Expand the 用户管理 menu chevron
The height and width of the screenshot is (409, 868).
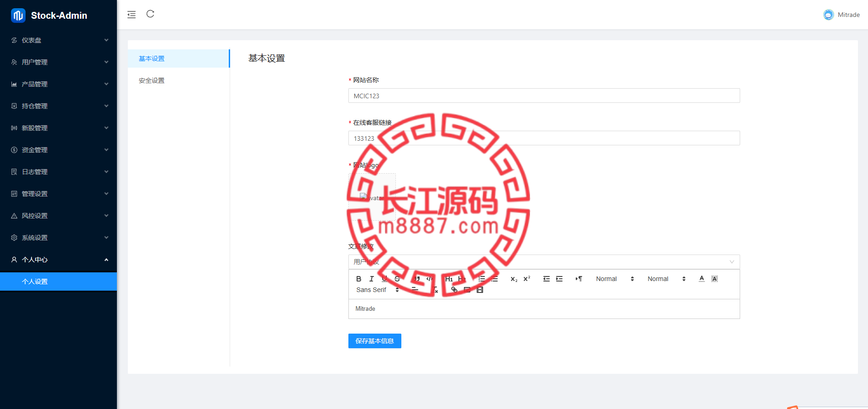(106, 62)
